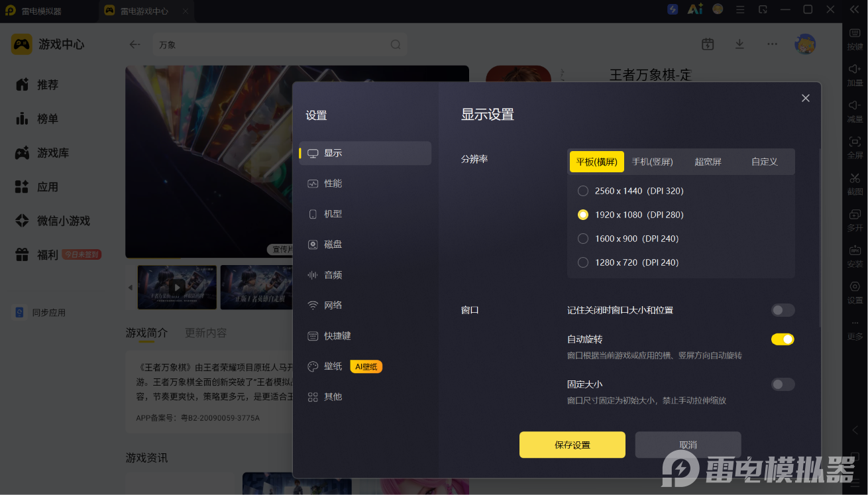Open 壁纸 settings category

365,366
